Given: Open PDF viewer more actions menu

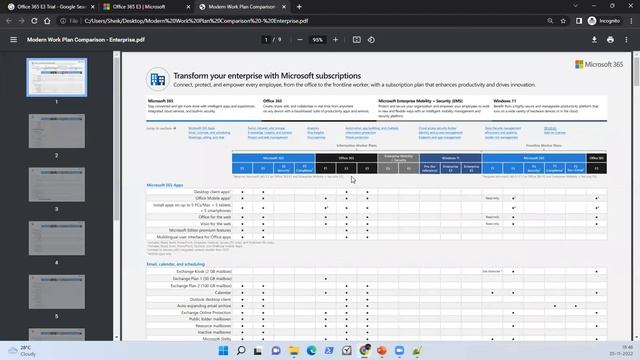Looking at the screenshot, I should coord(627,40).
